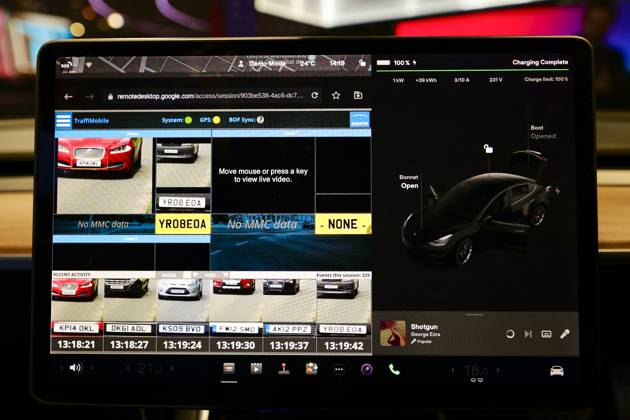Viewport: 630px width, 420px height.
Task: Reload the remote desktop page
Action: coord(315,95)
